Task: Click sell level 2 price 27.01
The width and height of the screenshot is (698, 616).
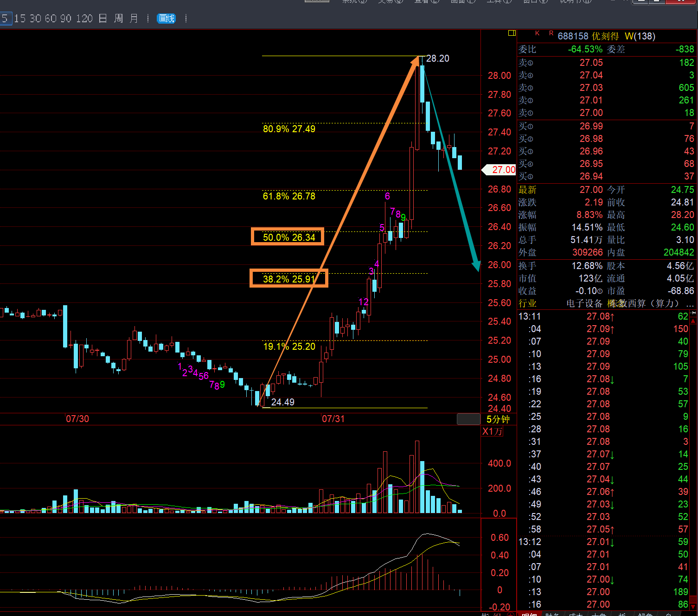Action: pos(591,100)
